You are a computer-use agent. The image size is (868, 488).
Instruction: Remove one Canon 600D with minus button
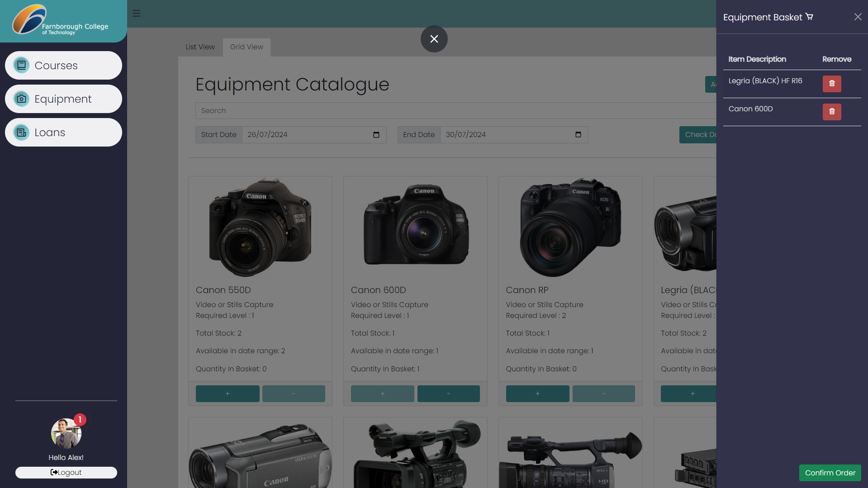click(x=448, y=393)
